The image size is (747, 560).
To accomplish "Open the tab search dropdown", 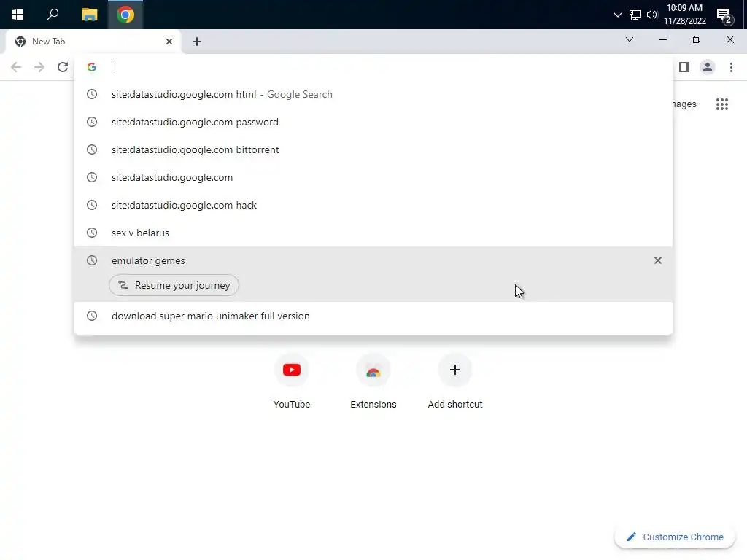I will [630, 39].
